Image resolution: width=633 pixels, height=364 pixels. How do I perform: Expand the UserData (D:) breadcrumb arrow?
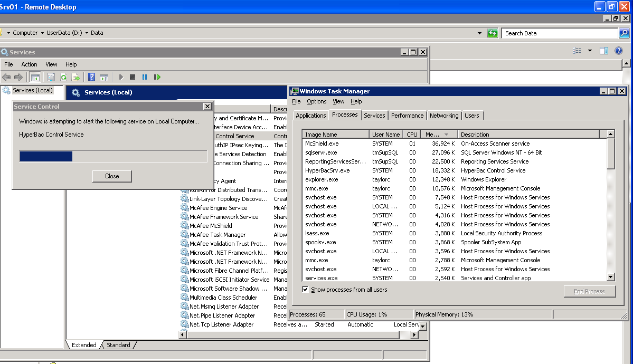click(x=87, y=33)
